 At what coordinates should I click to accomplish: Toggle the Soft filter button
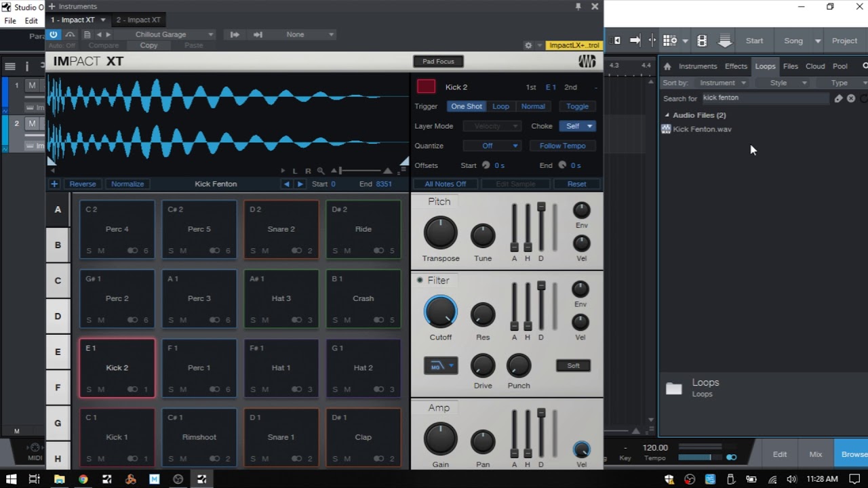(573, 366)
